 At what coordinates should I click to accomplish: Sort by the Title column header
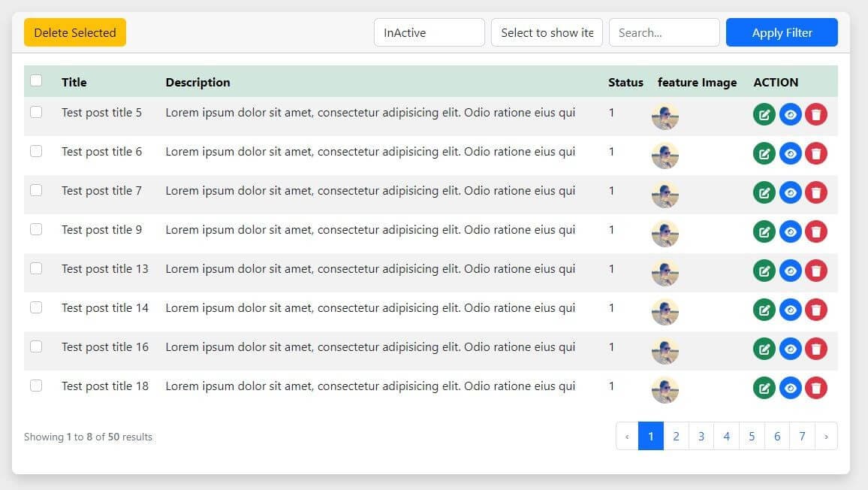pyautogui.click(x=74, y=82)
